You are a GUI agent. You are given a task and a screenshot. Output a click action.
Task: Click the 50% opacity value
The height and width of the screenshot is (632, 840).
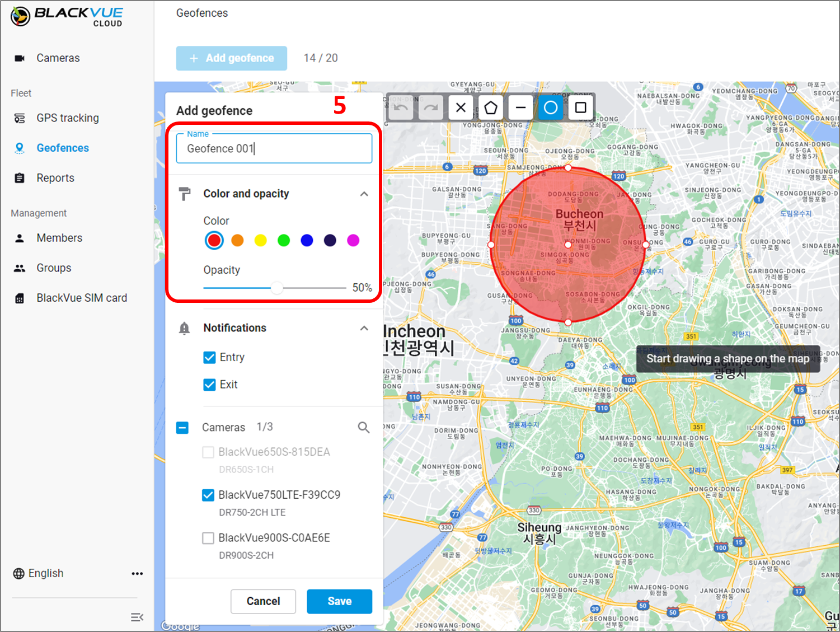(362, 288)
